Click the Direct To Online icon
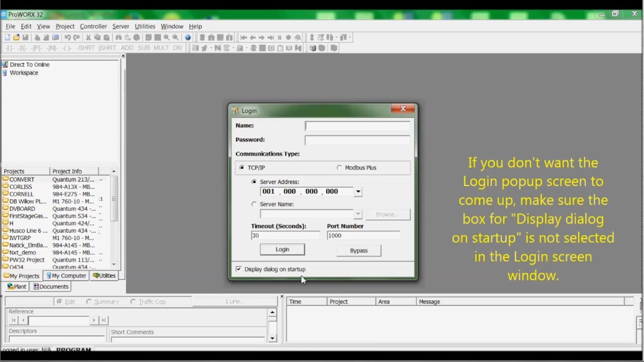The width and height of the screenshot is (644, 362). click(5, 64)
